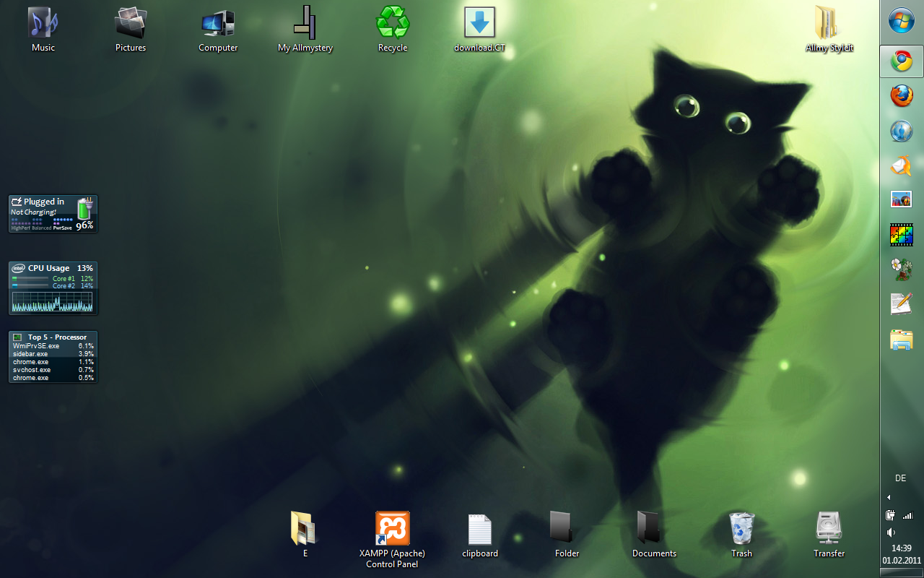Open the orange envelope mail app
924x578 pixels.
coord(901,165)
